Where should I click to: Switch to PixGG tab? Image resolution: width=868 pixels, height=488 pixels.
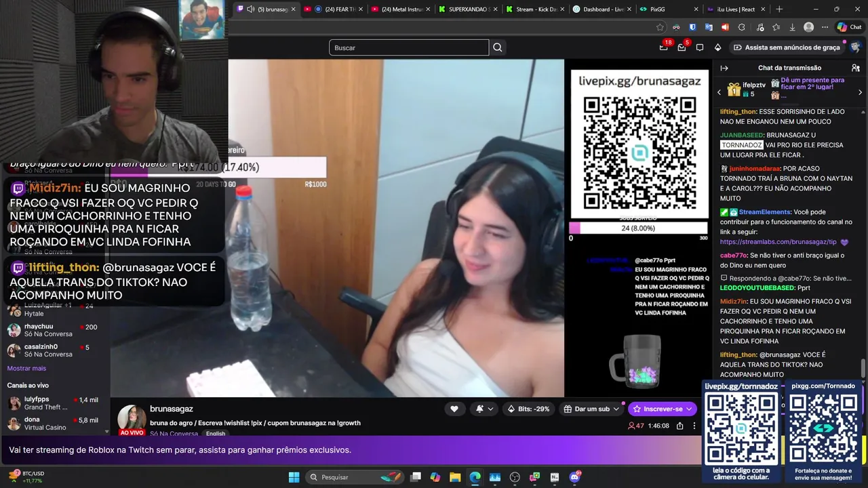click(x=669, y=9)
